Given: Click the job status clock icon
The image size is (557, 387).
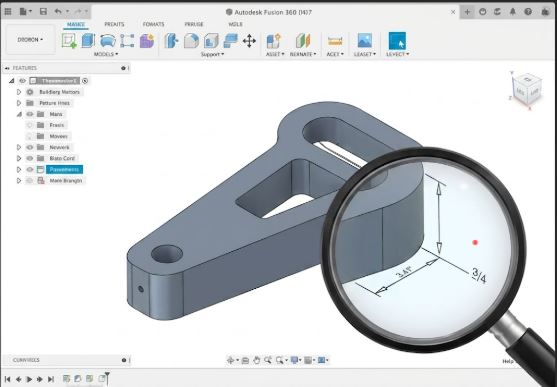Looking at the screenshot, I should click(482, 12).
